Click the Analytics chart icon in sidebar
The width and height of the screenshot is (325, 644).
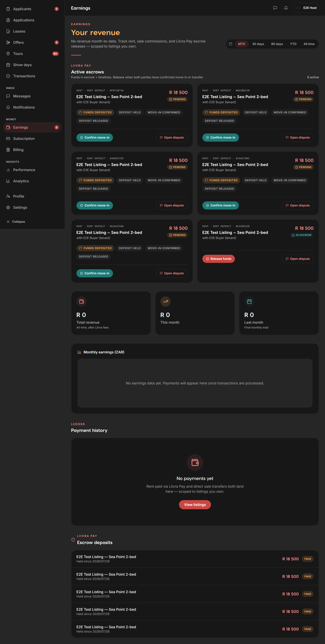[8, 181]
